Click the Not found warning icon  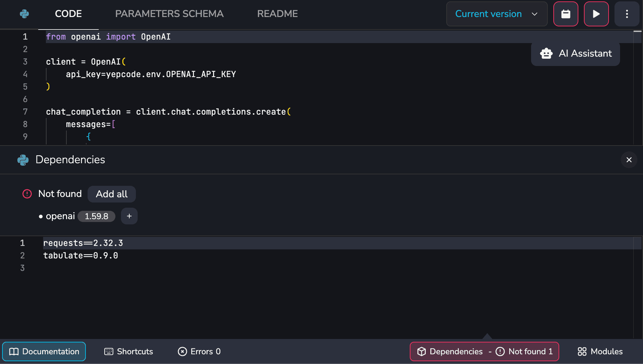click(27, 194)
